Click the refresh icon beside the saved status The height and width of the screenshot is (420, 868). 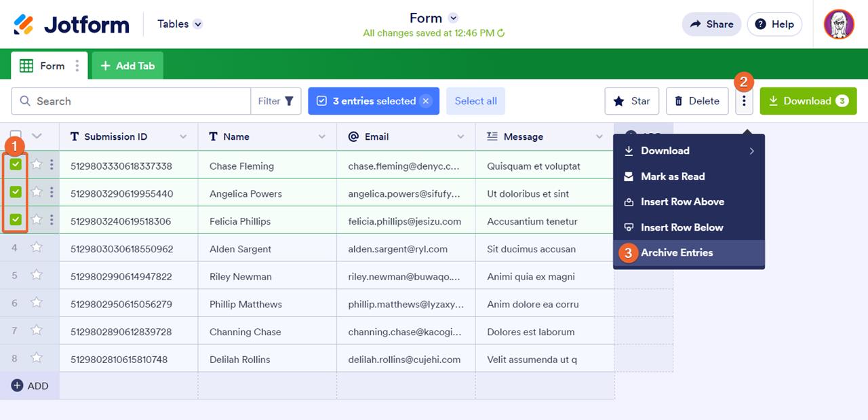(x=501, y=33)
